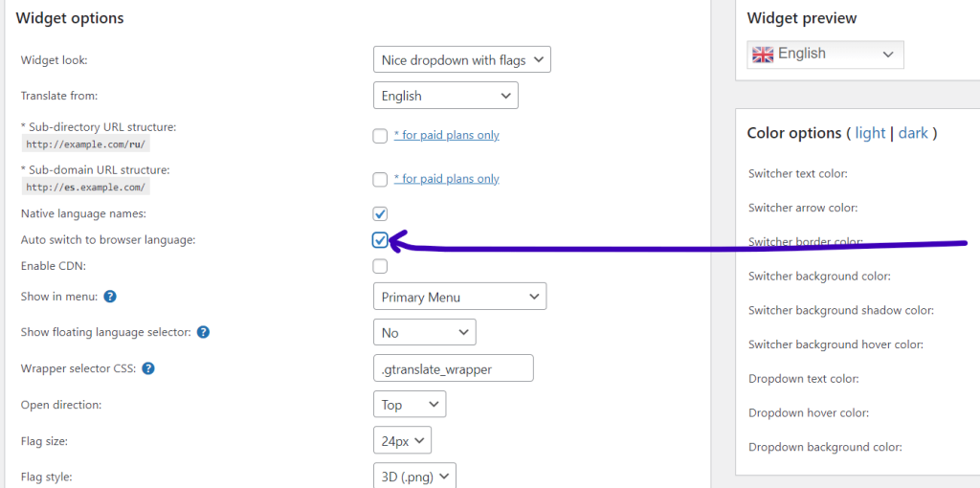Click http://example.com/ru/ example URL
The height and width of the screenshot is (488, 980).
click(86, 144)
